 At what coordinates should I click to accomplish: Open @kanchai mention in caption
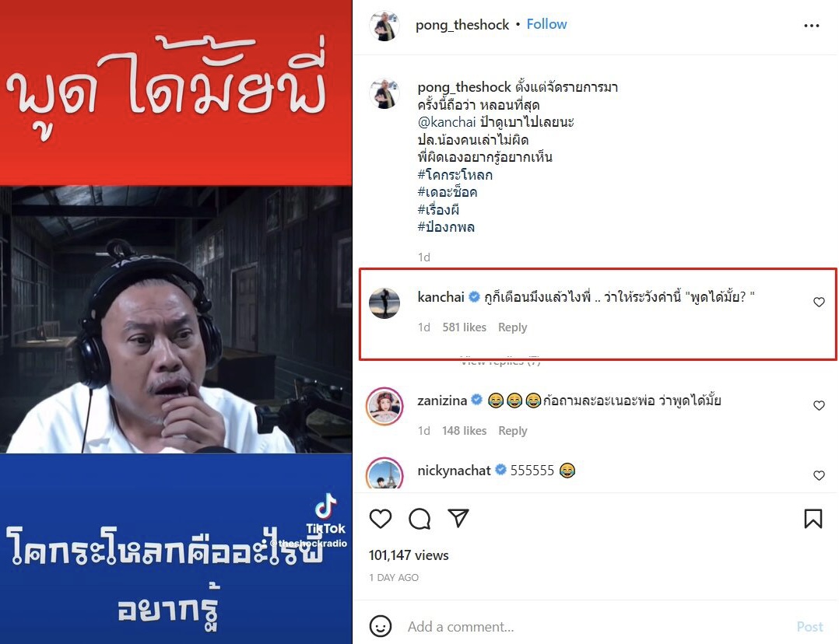[x=446, y=122]
